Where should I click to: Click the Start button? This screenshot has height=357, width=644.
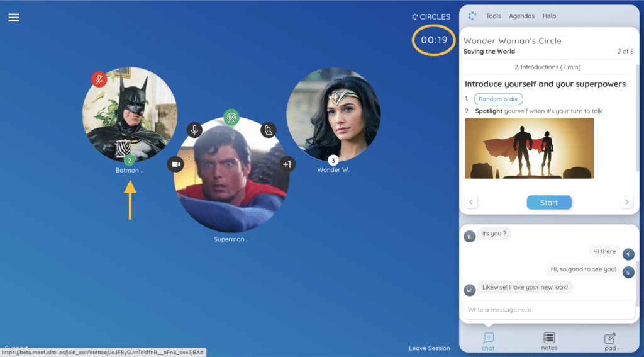[549, 202]
